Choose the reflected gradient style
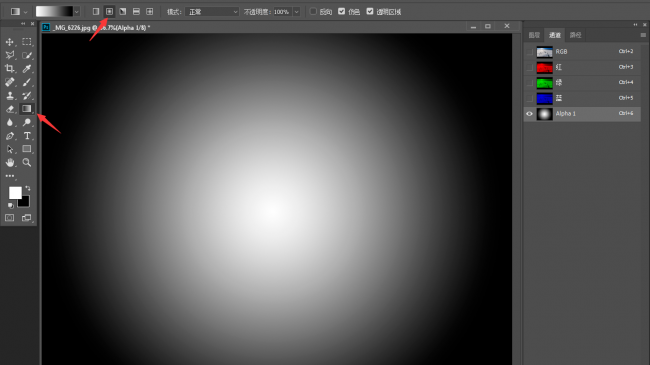 pos(136,12)
